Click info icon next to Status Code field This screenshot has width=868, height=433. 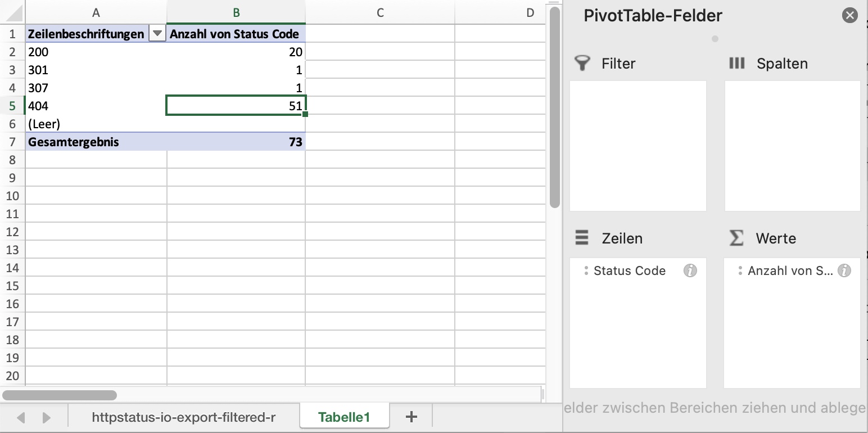tap(690, 270)
